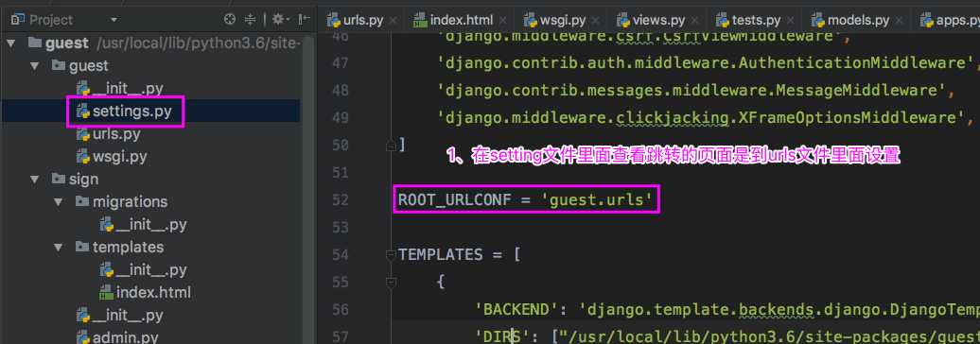Viewport: 980px width, 344px height.
Task: Click the wsgi.py Python icon in tree
Action: pos(83,156)
